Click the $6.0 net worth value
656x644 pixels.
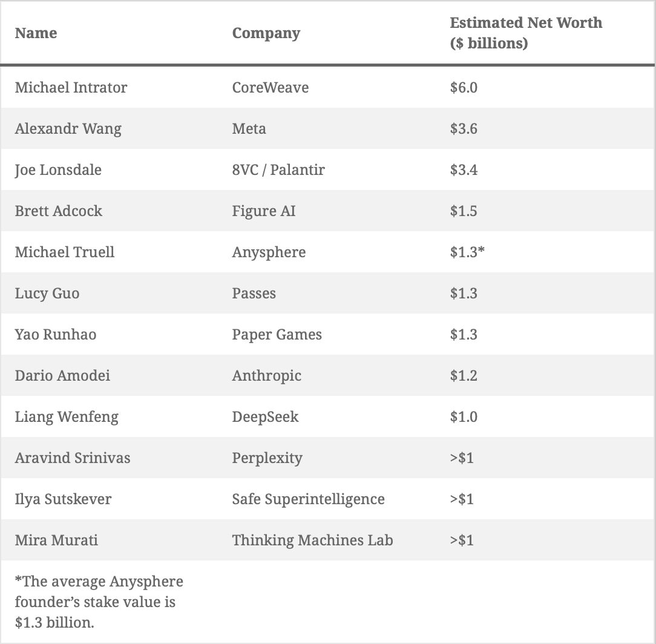pos(464,87)
